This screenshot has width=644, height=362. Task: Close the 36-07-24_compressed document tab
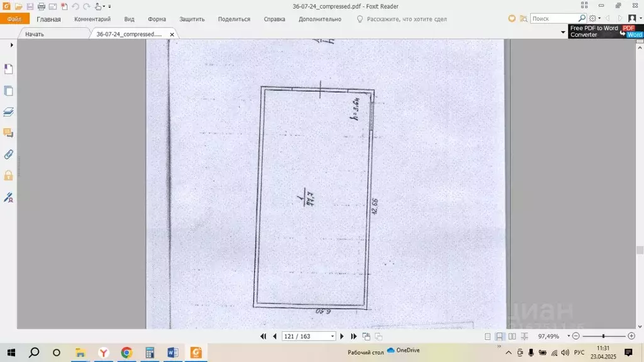pyautogui.click(x=172, y=35)
